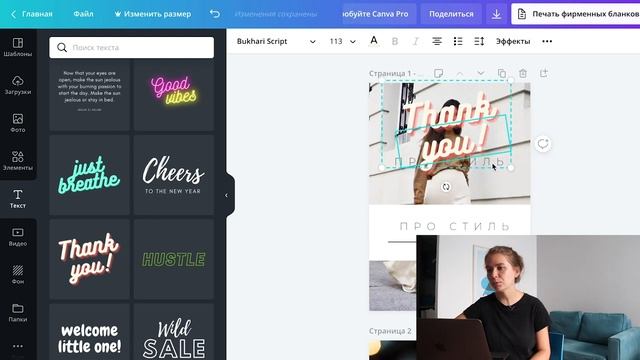This screenshot has height=360, width=640.
Task: Select the ПРО СТИЛЬ heading text
Action: [455, 226]
